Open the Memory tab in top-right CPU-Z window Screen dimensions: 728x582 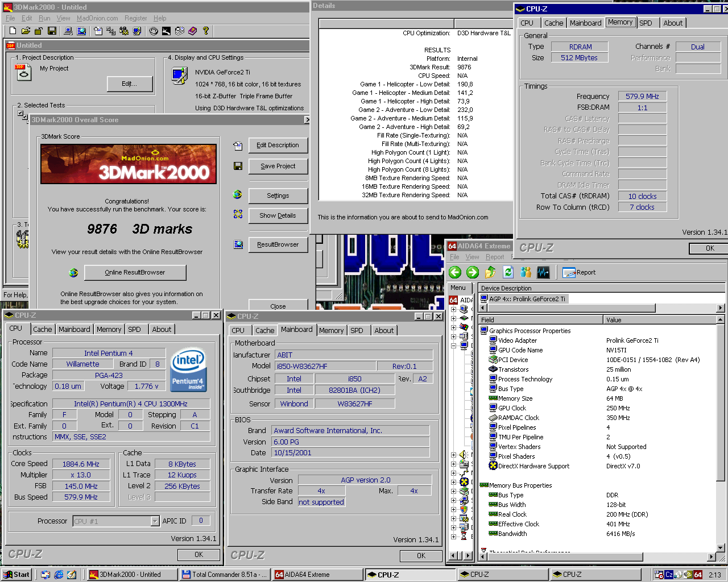pos(620,22)
